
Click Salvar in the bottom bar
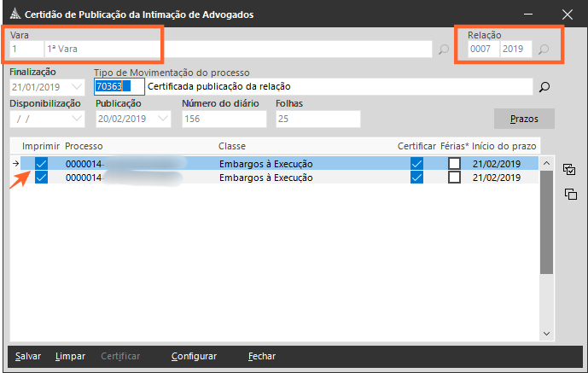[28, 356]
